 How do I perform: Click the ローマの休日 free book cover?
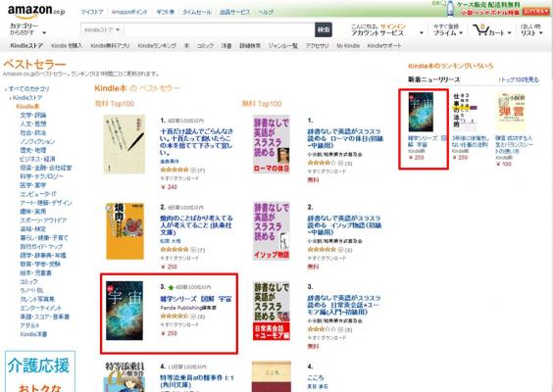pos(272,144)
